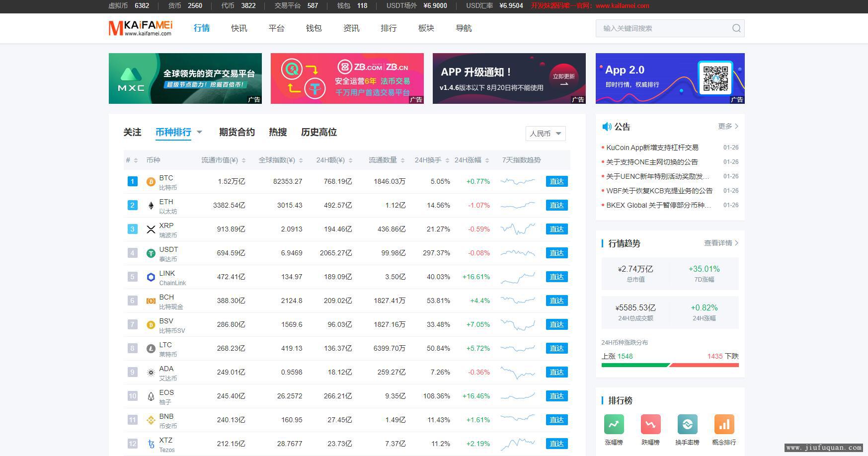
Task: Switch to the 关注 tab
Action: point(132,132)
